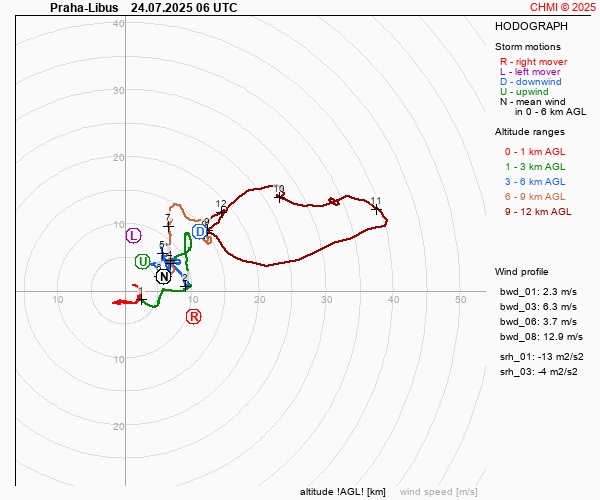Click the bwd_06: 3.7 m/s value
Screen dimensions: 600x500
pyautogui.click(x=538, y=322)
